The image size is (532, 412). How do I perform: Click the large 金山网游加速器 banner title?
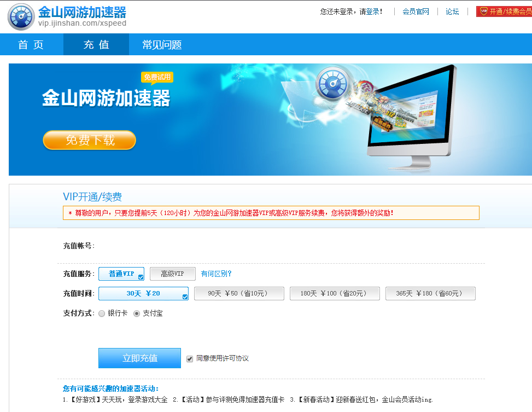coord(106,98)
